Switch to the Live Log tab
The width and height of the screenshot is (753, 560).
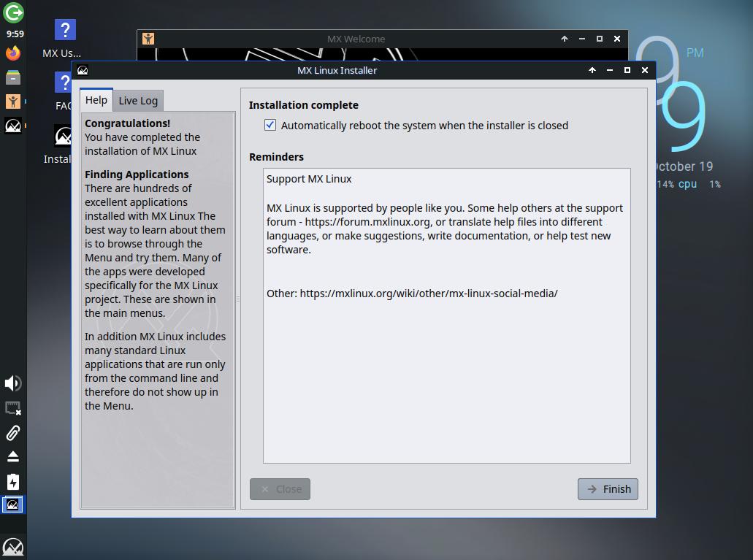(138, 101)
